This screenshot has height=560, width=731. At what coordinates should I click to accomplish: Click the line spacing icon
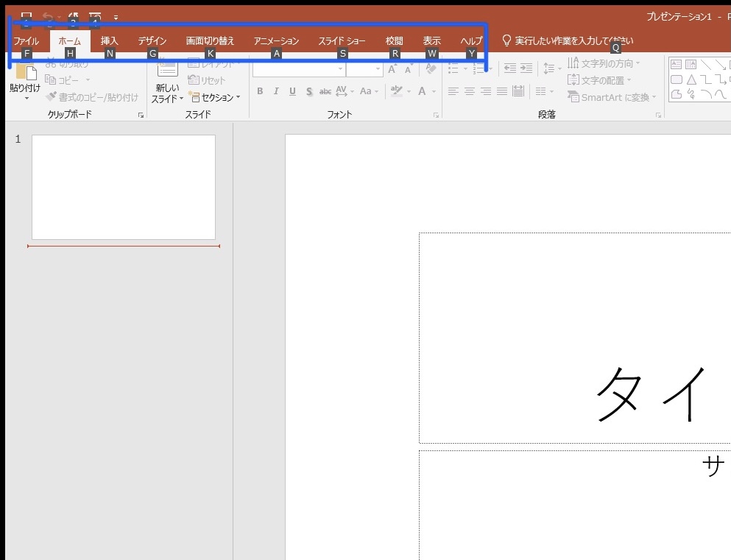(548, 69)
